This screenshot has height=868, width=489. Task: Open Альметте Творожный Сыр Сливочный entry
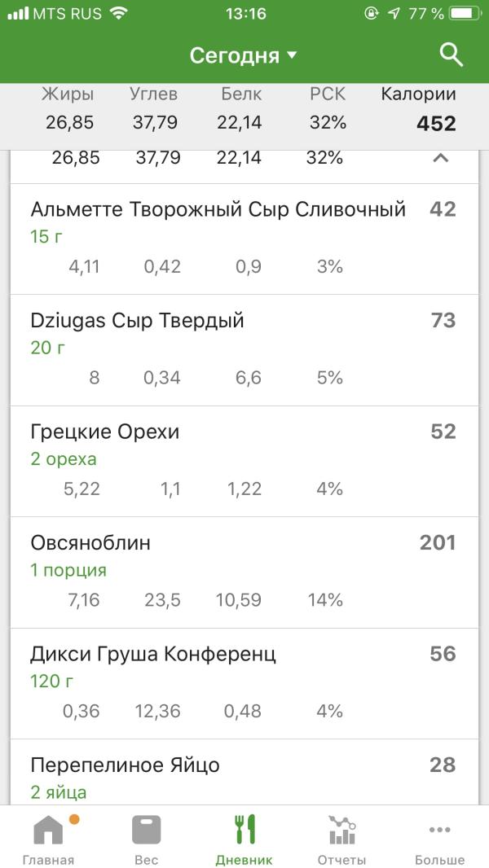(x=244, y=239)
